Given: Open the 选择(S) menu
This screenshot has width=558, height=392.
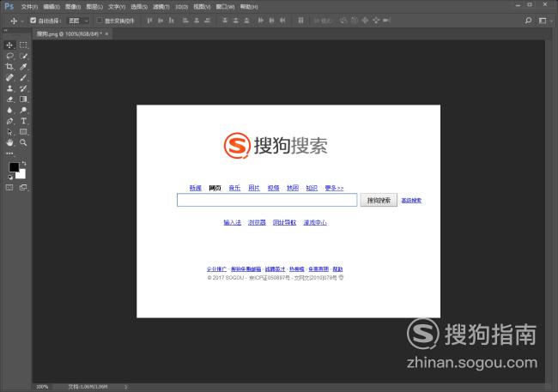Looking at the screenshot, I should 139,7.
